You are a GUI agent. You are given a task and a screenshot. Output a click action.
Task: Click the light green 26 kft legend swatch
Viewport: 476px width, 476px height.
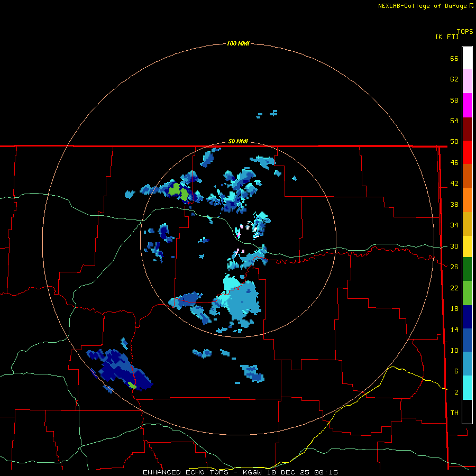467,293
